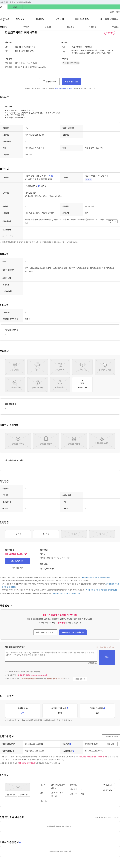
Task: Click the 장애인용 화장실 icon
Action: click(74, 441)
